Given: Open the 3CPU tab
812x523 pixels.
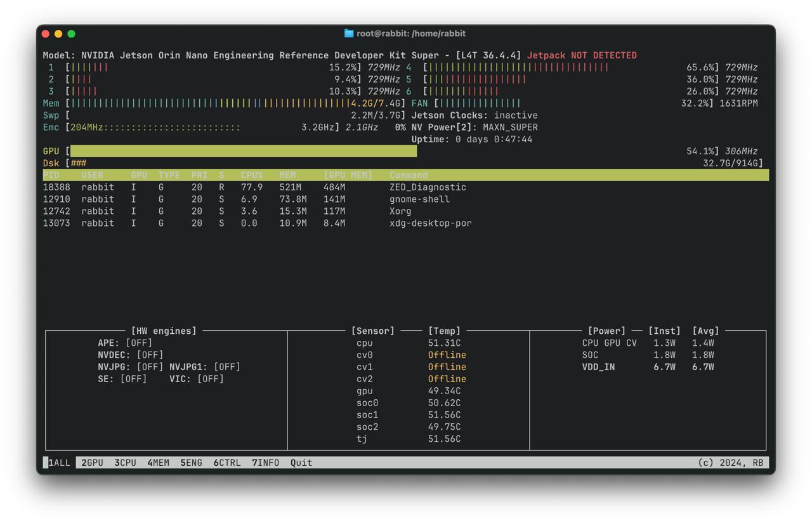Looking at the screenshot, I should 125,463.
